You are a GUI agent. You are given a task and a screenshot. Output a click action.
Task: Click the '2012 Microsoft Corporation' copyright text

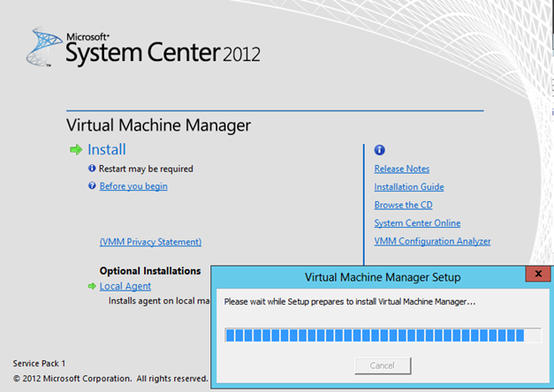click(x=110, y=379)
